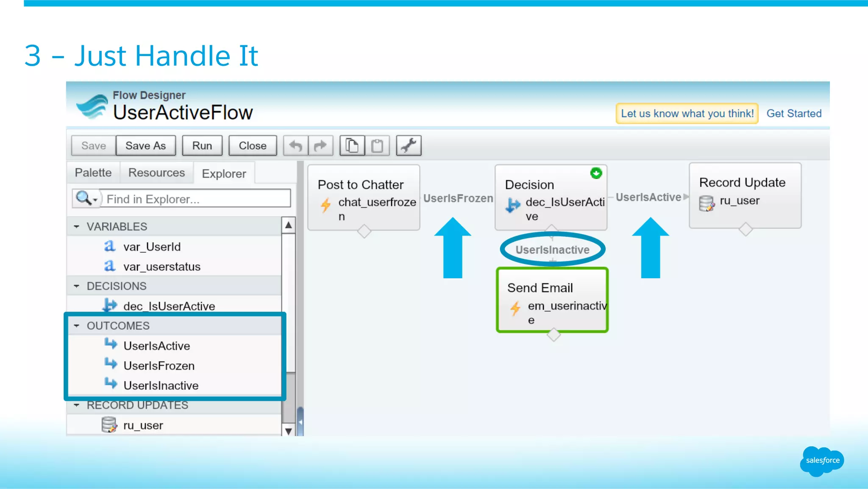Image resolution: width=868 pixels, height=489 pixels.
Task: Collapse the DECISIONS section
Action: [77, 286]
